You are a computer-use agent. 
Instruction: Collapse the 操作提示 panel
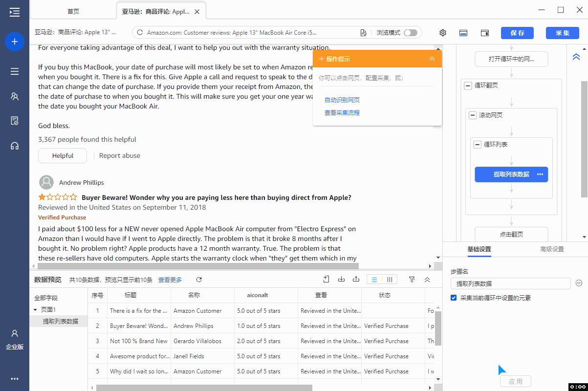coord(432,59)
